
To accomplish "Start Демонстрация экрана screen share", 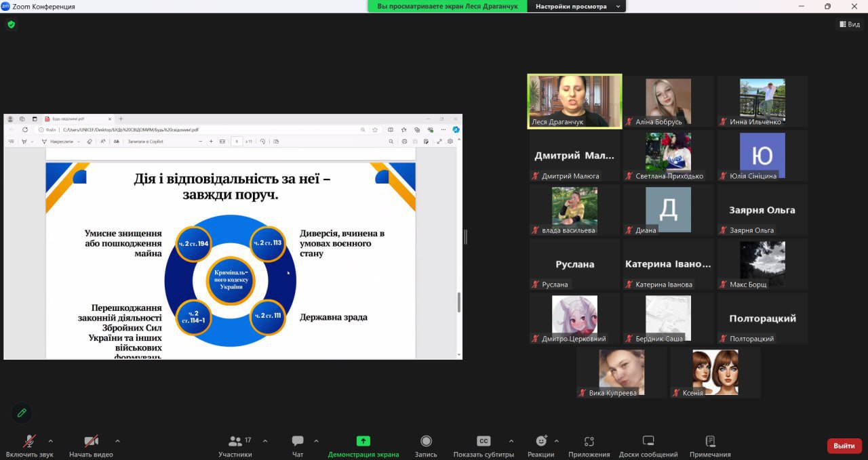I will click(x=363, y=446).
